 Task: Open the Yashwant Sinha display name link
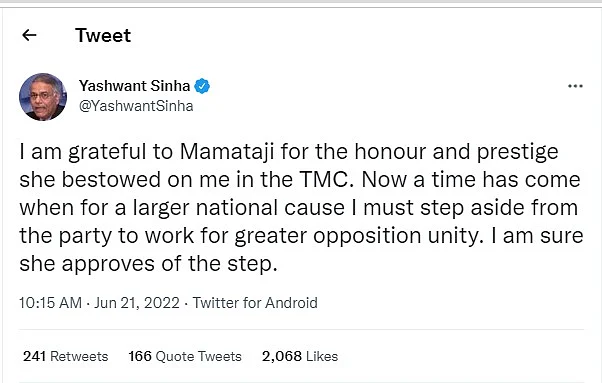click(134, 86)
